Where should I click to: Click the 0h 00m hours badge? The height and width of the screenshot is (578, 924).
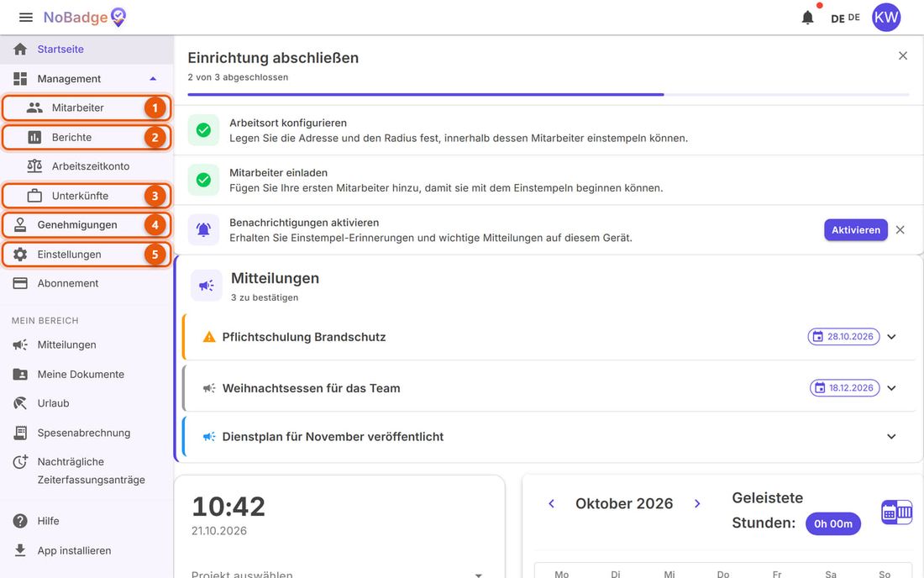[x=832, y=523]
